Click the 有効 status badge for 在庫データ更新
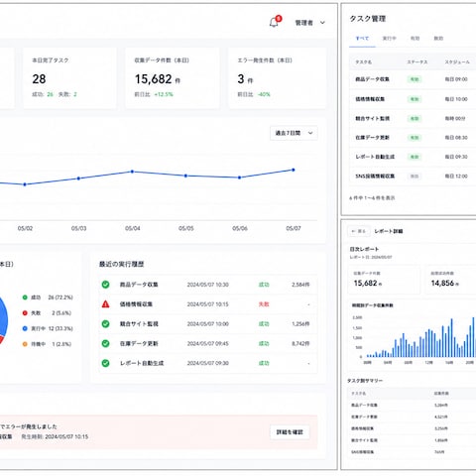This screenshot has height=476, width=476. pos(415,138)
